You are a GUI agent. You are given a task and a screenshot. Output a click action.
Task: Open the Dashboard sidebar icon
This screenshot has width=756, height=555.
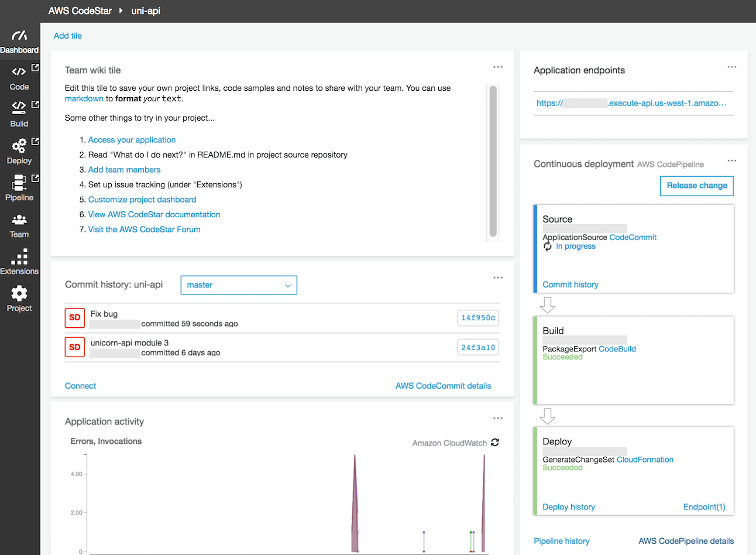19,36
